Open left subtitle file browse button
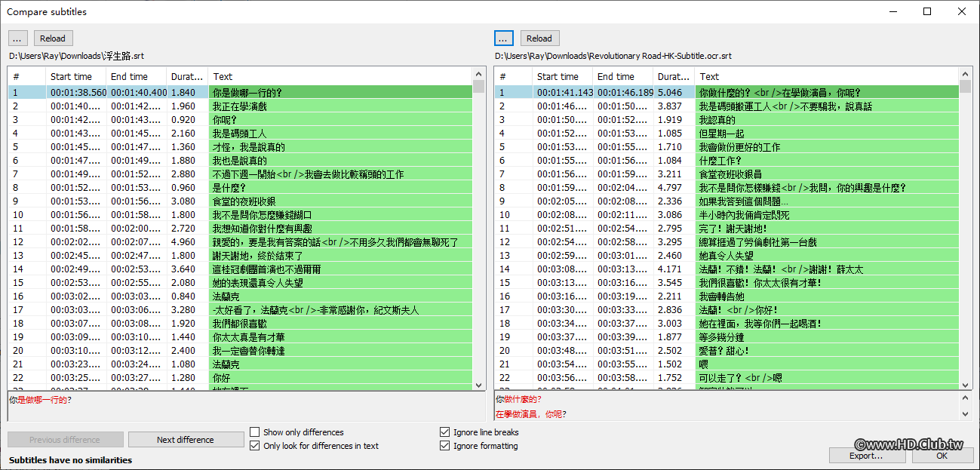 tap(18, 38)
